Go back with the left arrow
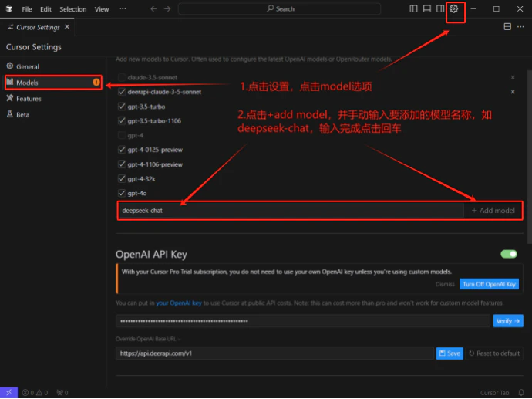The image size is (532, 399). click(153, 8)
